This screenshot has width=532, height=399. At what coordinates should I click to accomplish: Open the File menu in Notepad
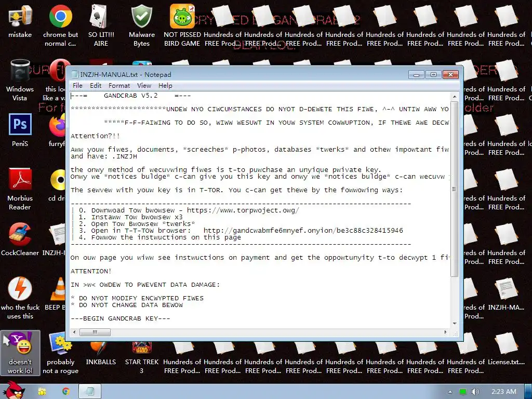tap(77, 86)
